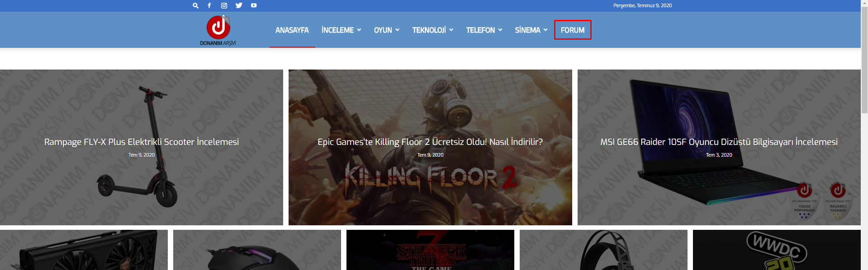Expand the OYUN dropdown chevron
The image size is (868, 270).
pos(398,30)
